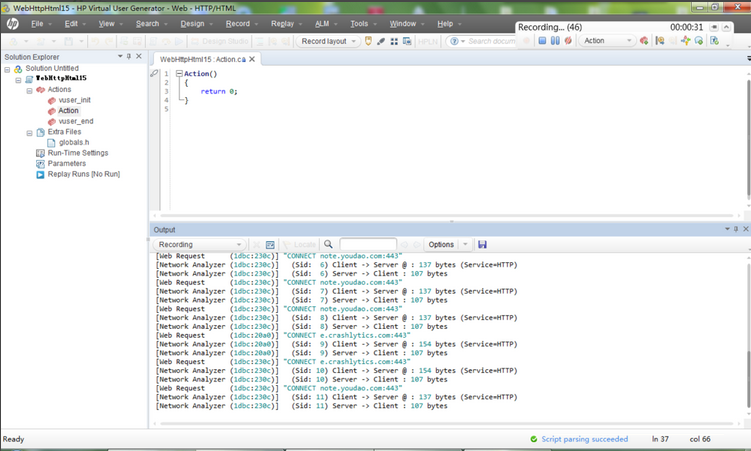Collapse the Action() code fold marker
The image size is (751, 451).
[179, 74]
